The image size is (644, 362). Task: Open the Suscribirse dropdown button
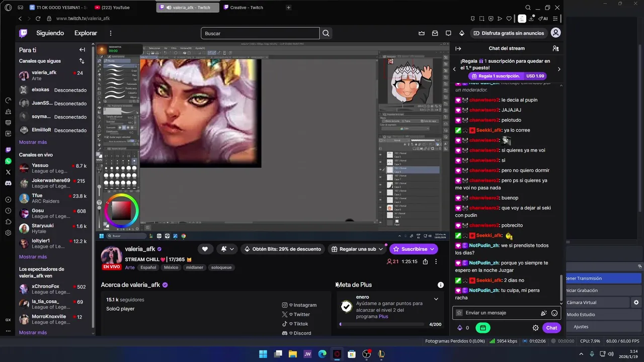413,249
